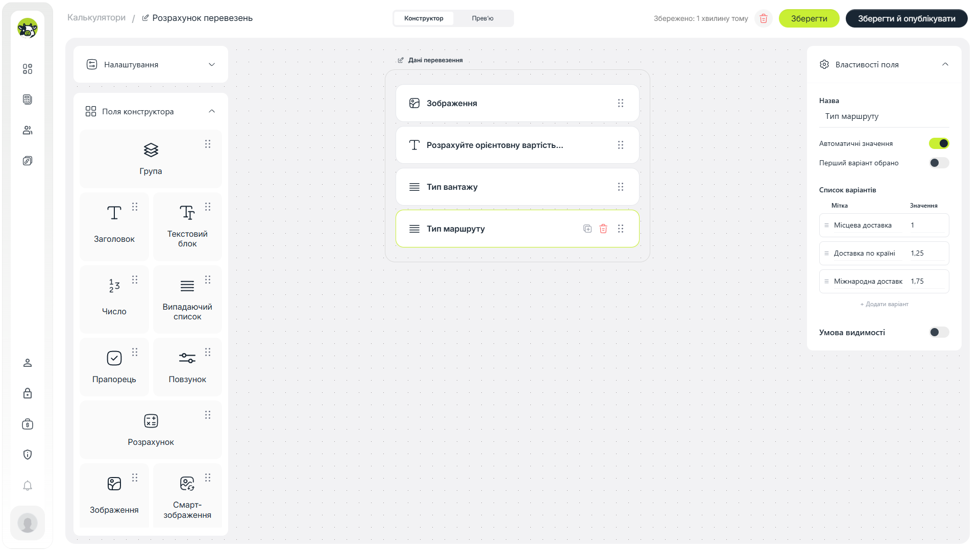Image resolution: width=980 pixels, height=551 pixels.
Task: Duplicate the Тип маршруту field
Action: tap(587, 229)
